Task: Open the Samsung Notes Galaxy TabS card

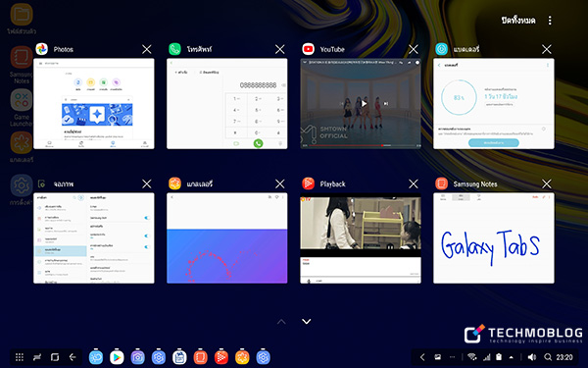Action: pos(494,238)
